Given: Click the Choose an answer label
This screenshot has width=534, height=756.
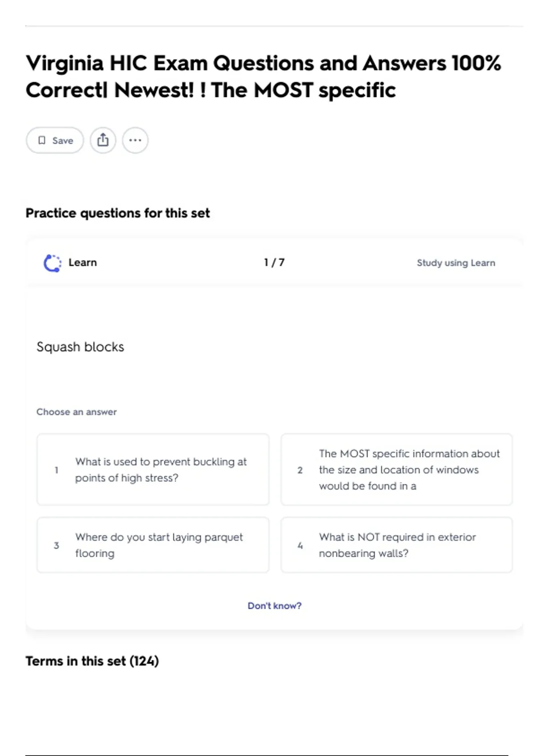Looking at the screenshot, I should coord(77,412).
